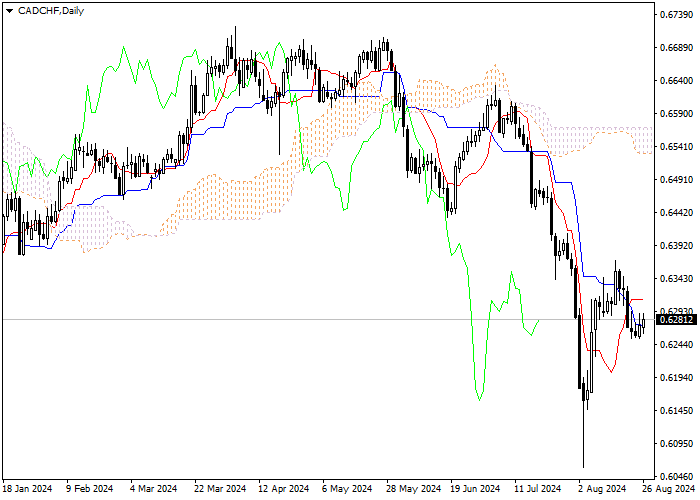Click the 0.60950 price axis label
Image resolution: width=700 pixels, height=500 pixels.
[x=676, y=443]
